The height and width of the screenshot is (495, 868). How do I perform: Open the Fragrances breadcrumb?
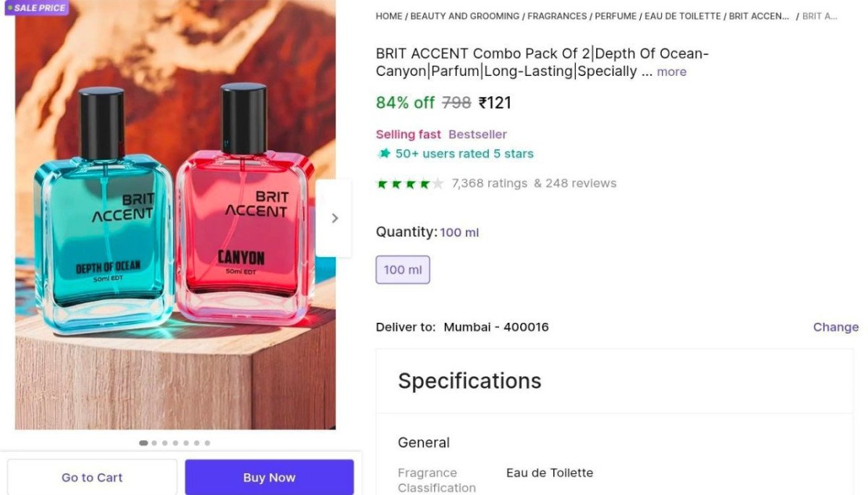click(557, 16)
